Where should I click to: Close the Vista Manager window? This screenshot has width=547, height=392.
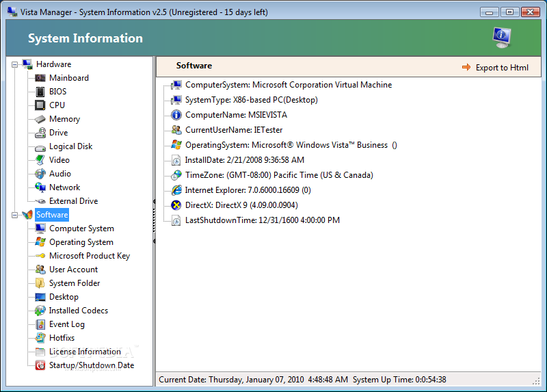[531, 12]
